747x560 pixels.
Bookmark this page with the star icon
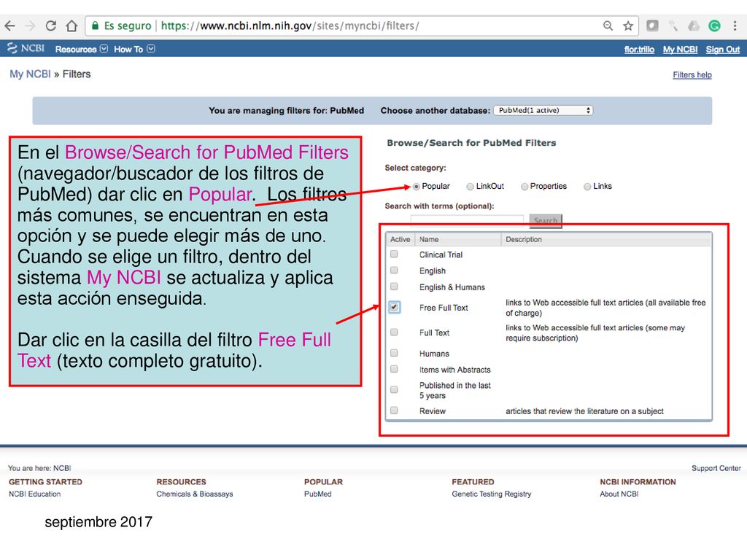pos(628,26)
